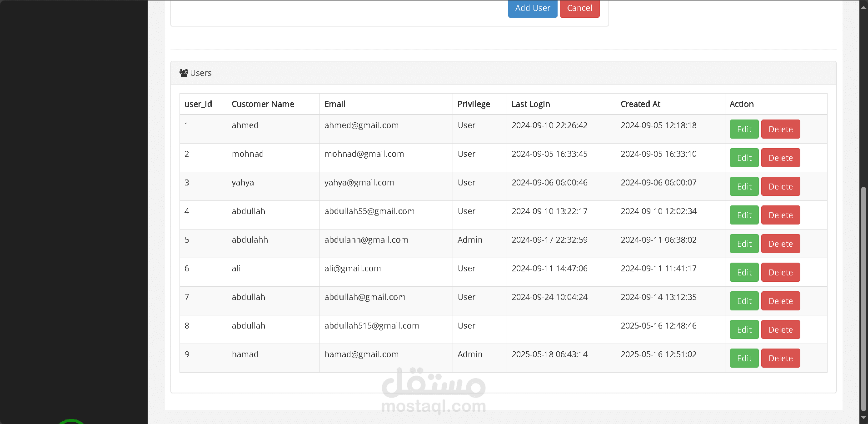Click customer name ahmed
868x424 pixels.
[x=245, y=125]
